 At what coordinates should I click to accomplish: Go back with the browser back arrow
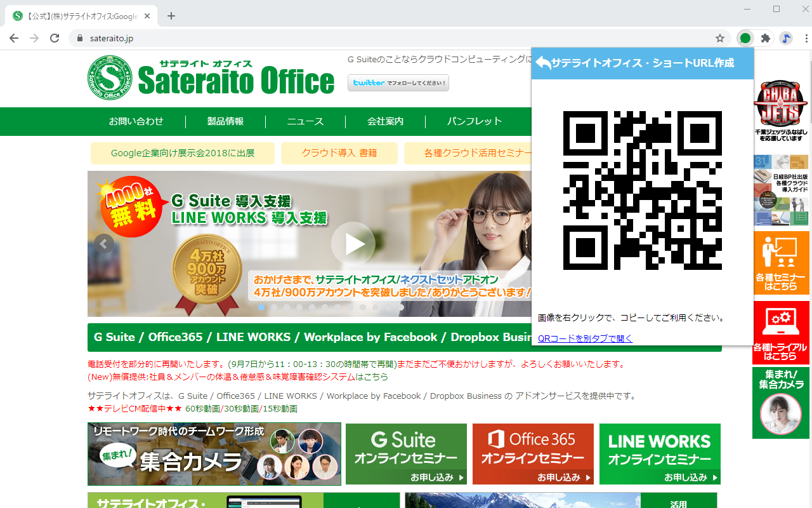point(14,38)
